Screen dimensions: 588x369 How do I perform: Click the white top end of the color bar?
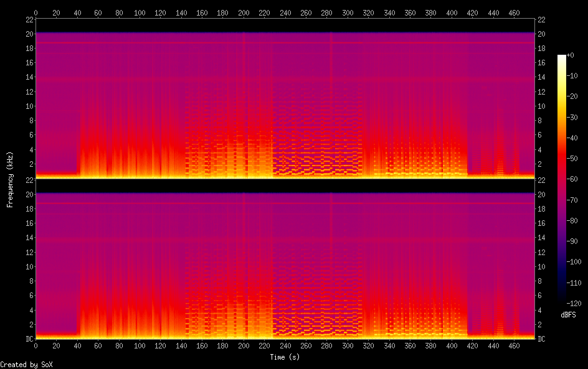point(562,57)
